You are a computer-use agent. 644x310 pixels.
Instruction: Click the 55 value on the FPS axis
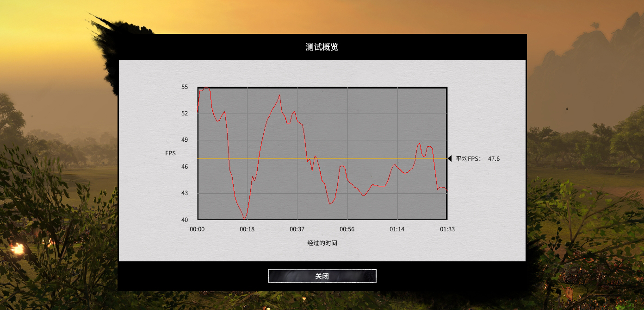pos(184,87)
